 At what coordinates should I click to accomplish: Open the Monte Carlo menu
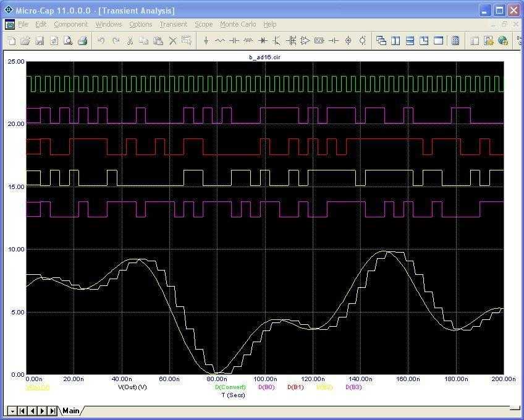coord(238,24)
